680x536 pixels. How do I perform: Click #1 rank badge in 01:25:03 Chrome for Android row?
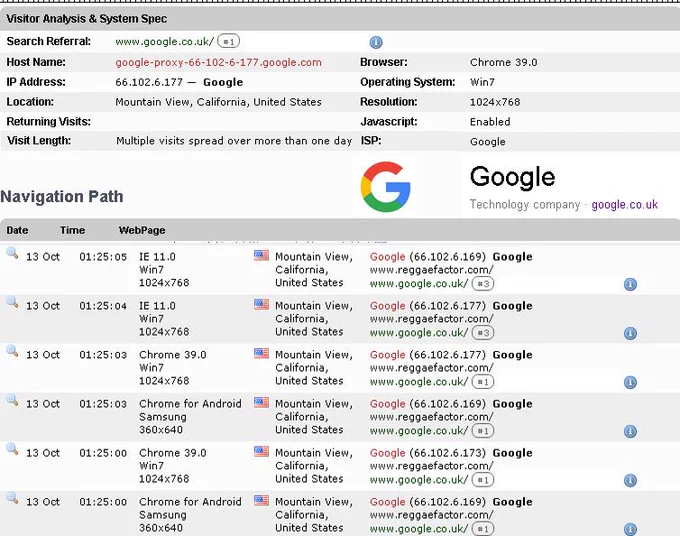(483, 431)
